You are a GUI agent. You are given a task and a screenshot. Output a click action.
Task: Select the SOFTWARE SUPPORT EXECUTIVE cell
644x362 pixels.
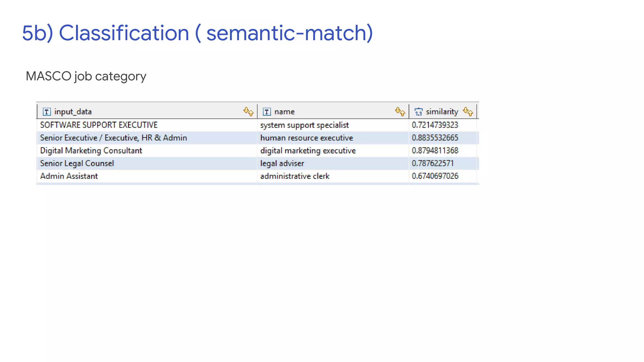click(147, 125)
